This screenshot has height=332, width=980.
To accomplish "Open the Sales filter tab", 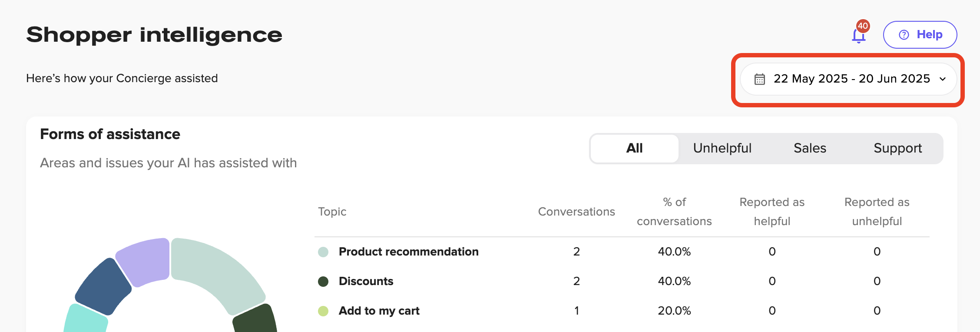I will point(810,148).
